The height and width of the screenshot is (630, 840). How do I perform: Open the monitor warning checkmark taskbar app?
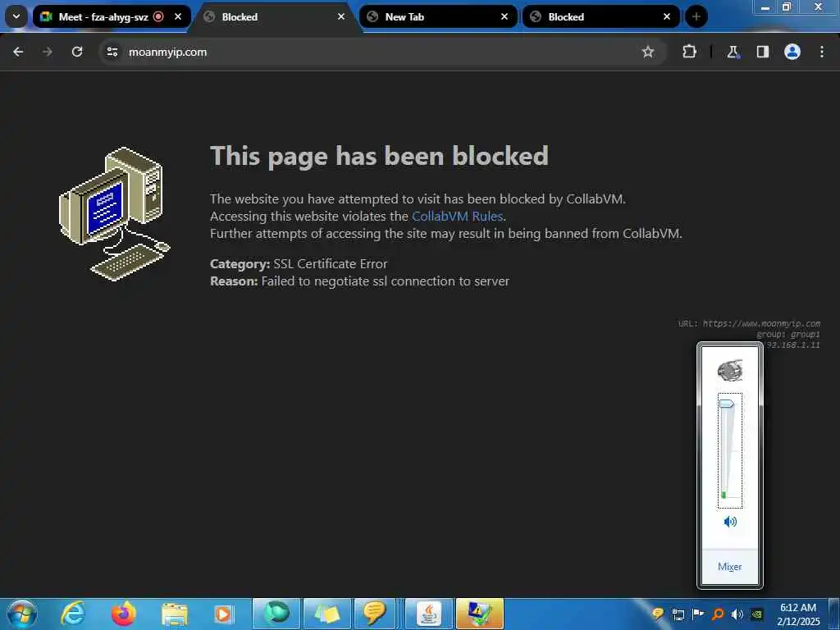[479, 614]
